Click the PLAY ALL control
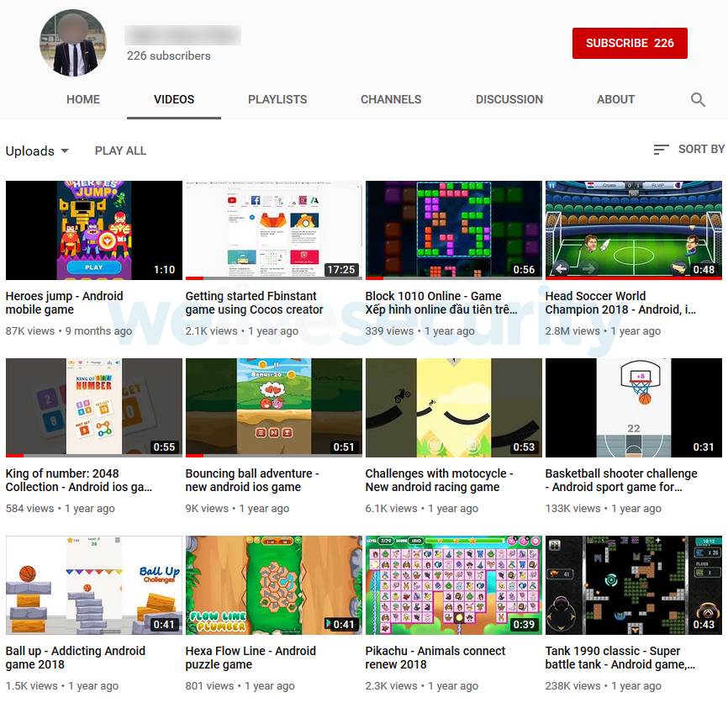Image resolution: width=728 pixels, height=703 pixels. point(120,151)
